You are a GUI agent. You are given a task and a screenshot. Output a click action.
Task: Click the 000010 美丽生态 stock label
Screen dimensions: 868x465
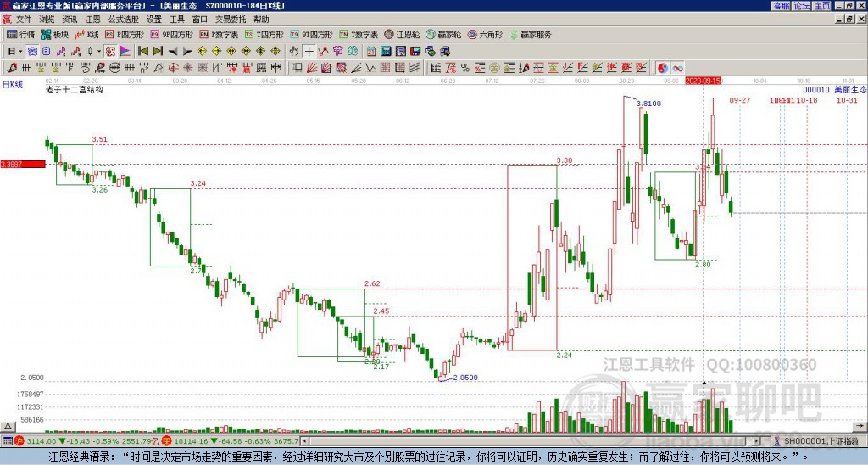pos(835,89)
